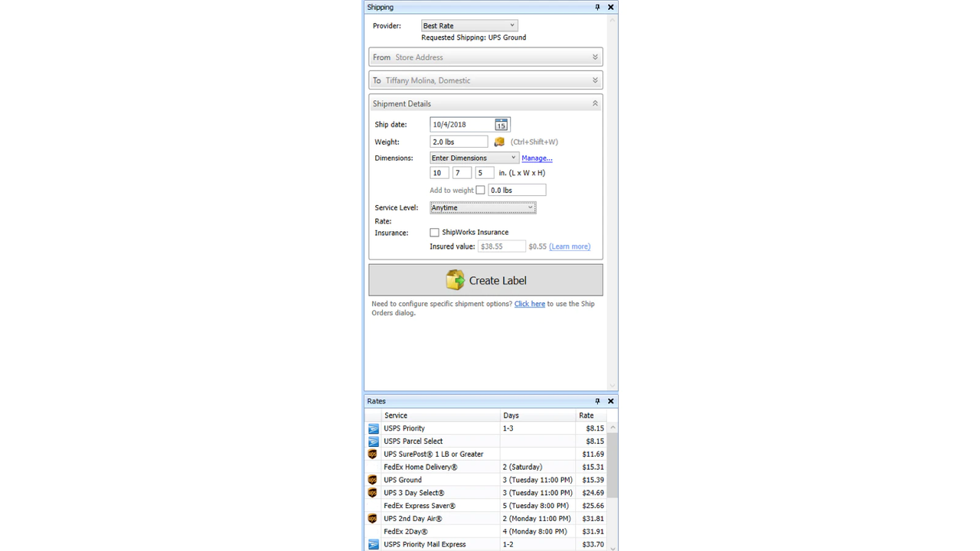Click here to open Ship Orders dialog
980x551 pixels.
click(529, 303)
